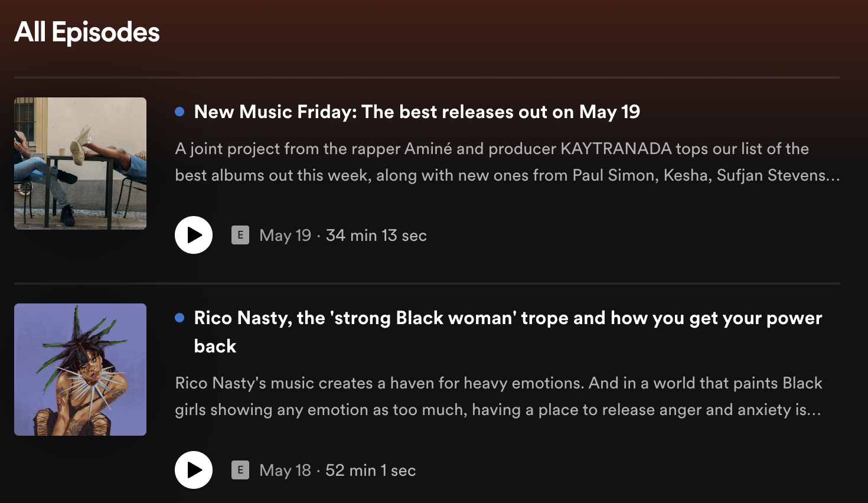Click the blue unplayed dot beside Rico Nasty title
868x503 pixels.
[x=180, y=318]
